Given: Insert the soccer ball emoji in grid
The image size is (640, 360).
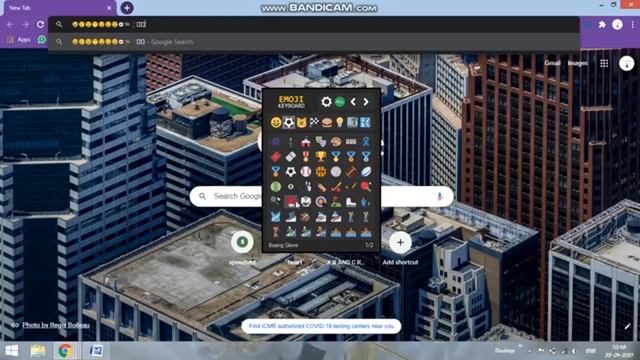Looking at the screenshot, I should 291,171.
